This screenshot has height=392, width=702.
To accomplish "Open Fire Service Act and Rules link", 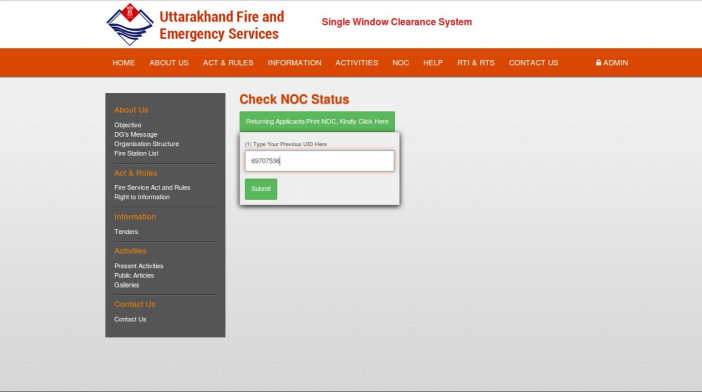I will 152,187.
